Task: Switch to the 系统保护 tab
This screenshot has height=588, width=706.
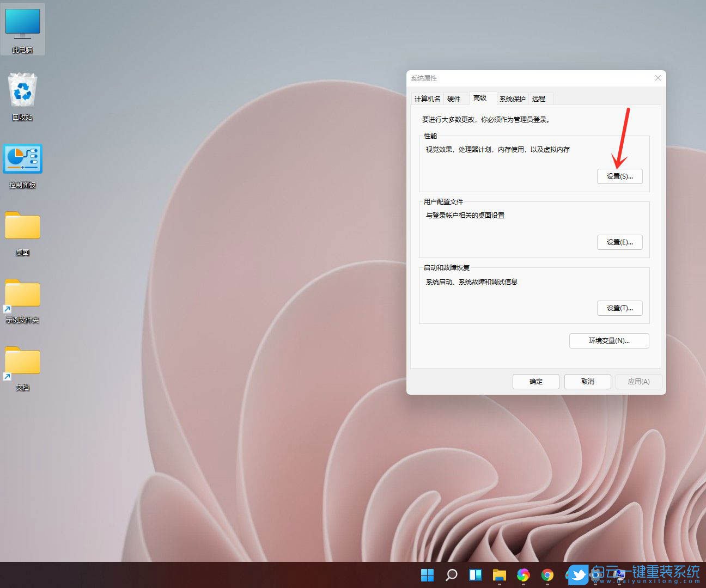Action: [512, 99]
